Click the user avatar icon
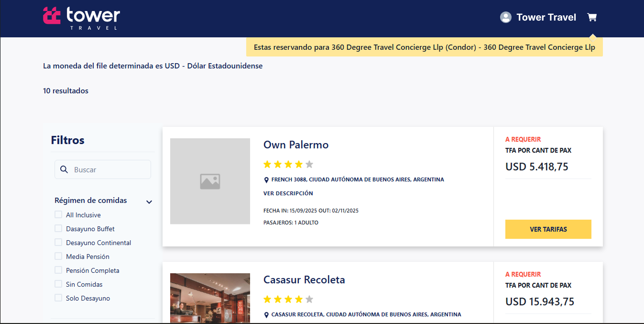The image size is (644, 324). coord(505,17)
